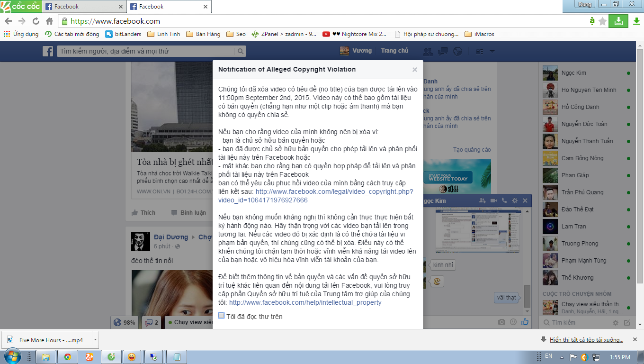
Task: Click the Facebook search input field
Action: [x=146, y=51]
